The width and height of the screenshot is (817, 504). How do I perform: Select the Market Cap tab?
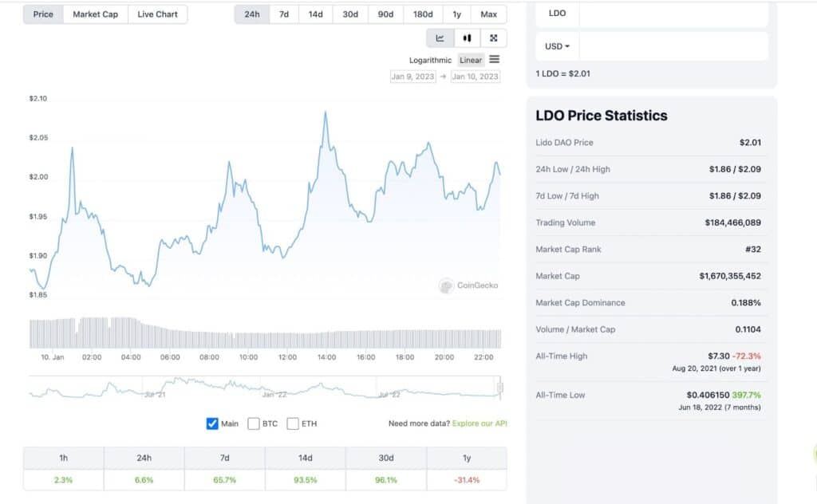coord(96,14)
